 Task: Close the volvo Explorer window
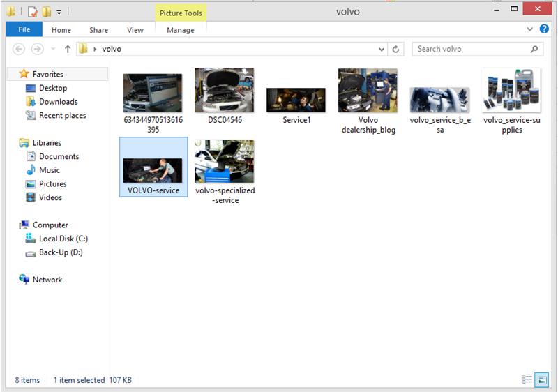(x=537, y=9)
